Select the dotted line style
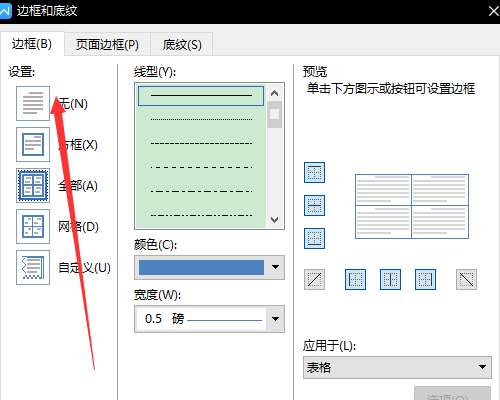Image resolution: width=500 pixels, height=400 pixels. pos(201,119)
